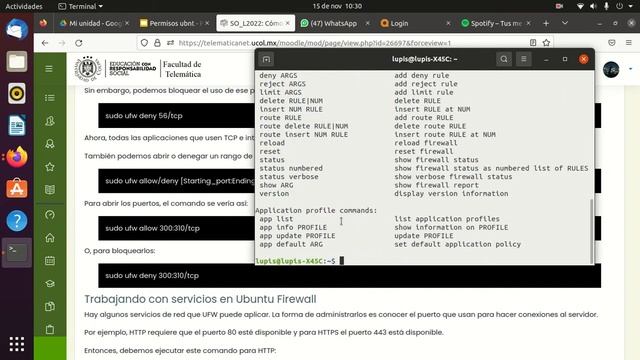The image size is (640, 360).
Task: Click 'sudo ufw allow 300:310/tcp' text
Action: [x=152, y=228]
